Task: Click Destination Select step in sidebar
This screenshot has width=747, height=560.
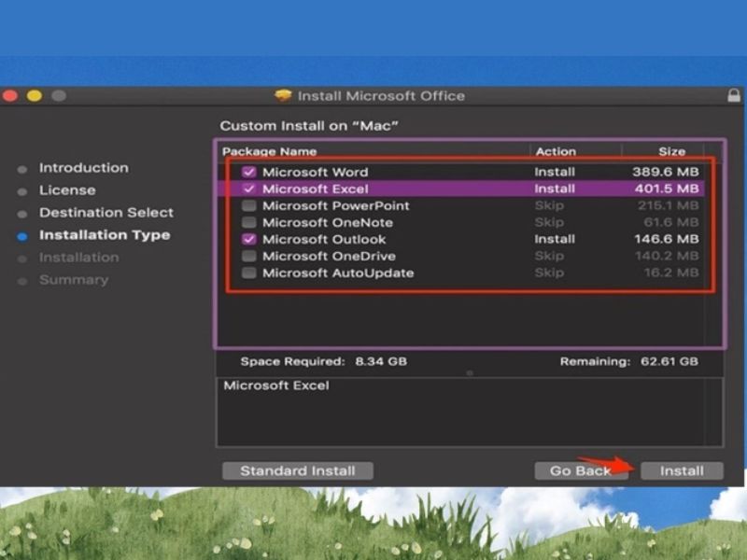Action: (x=106, y=213)
